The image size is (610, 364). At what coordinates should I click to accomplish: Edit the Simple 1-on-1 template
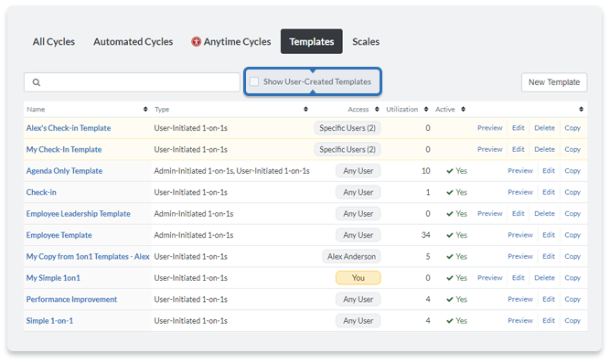[549, 320]
